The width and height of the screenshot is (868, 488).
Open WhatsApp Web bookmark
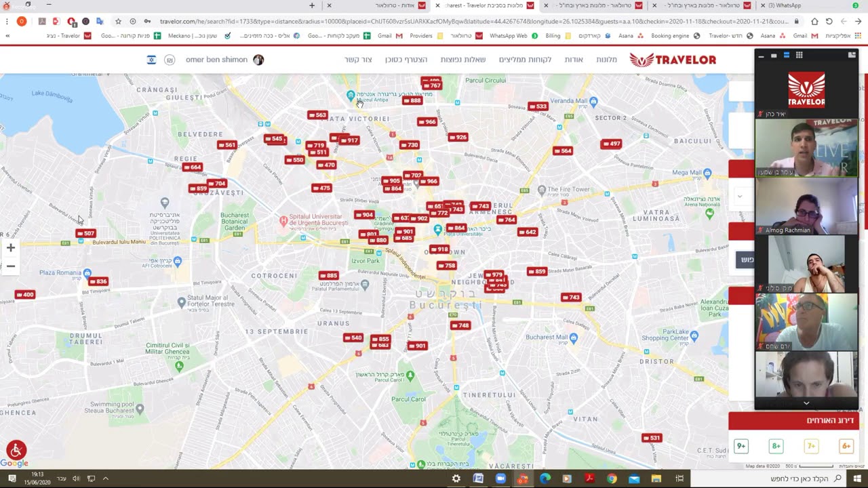(x=513, y=35)
